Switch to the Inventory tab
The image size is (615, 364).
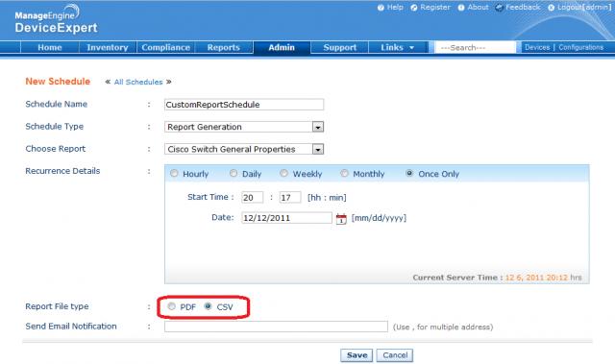click(x=108, y=47)
